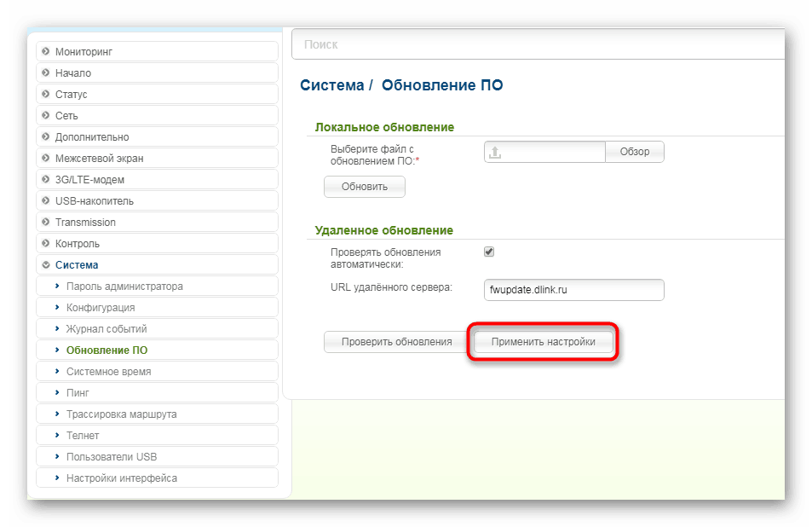Expand the Межсетевой экран arrow icon
The width and height of the screenshot is (812, 527).
pos(45,158)
